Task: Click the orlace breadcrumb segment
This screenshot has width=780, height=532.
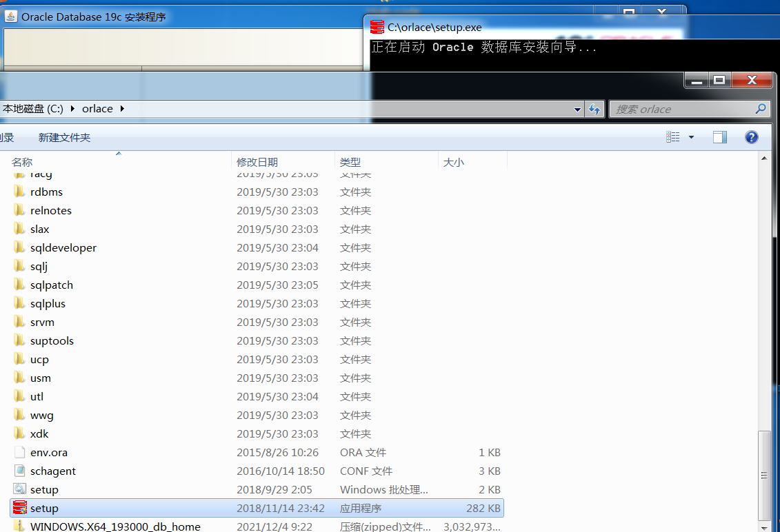Action: point(97,108)
